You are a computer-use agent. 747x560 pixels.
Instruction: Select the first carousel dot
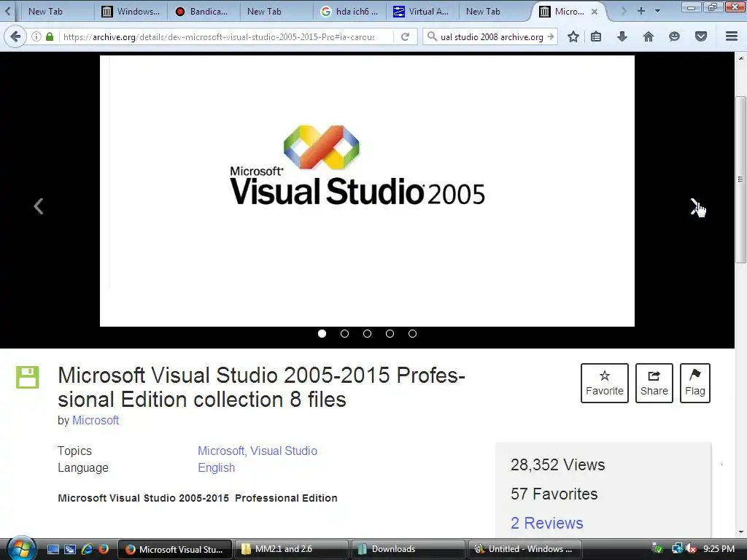322,334
